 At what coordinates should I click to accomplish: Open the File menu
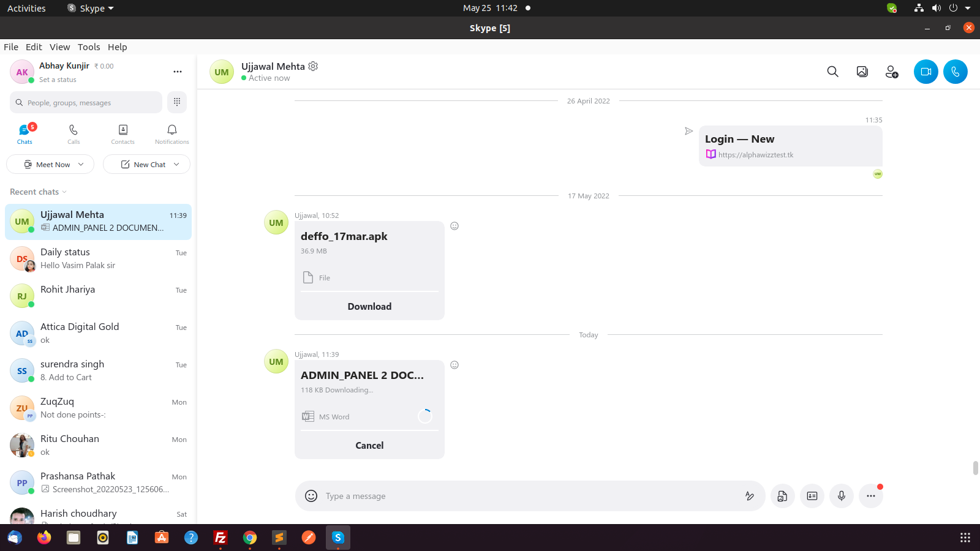[11, 47]
